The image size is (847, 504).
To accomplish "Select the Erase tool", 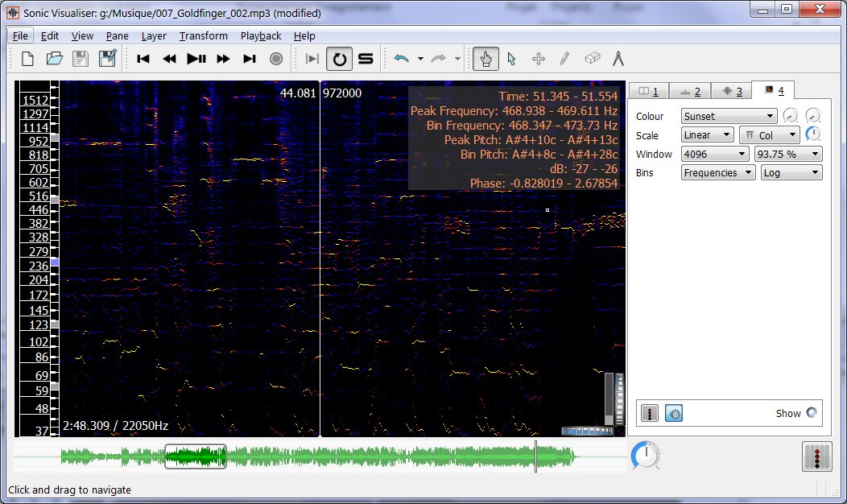I will pyautogui.click(x=593, y=58).
